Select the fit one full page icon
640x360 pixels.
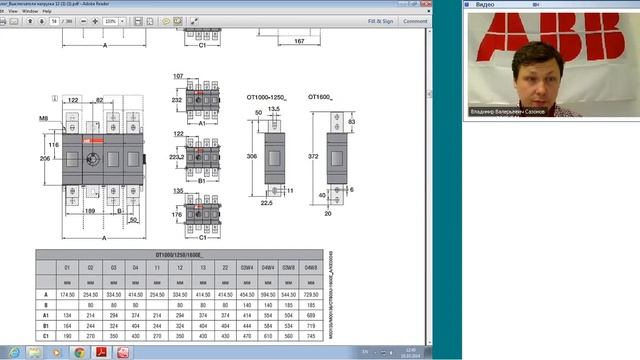(x=150, y=21)
